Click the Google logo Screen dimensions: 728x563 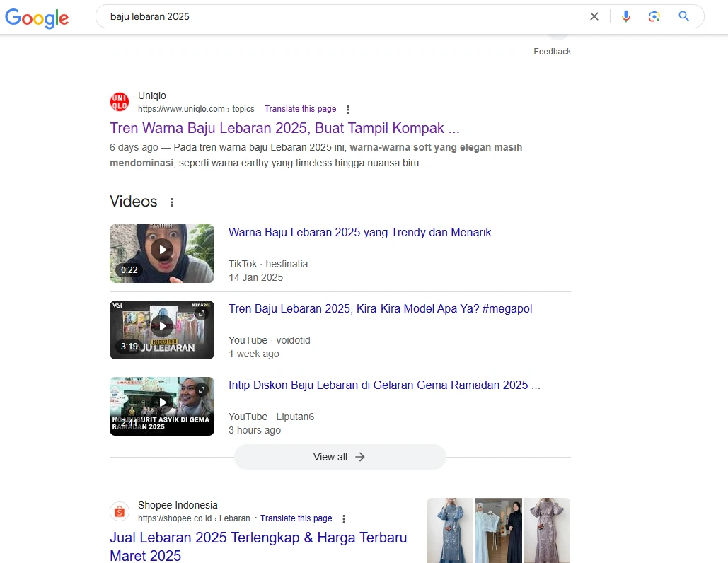tap(37, 18)
